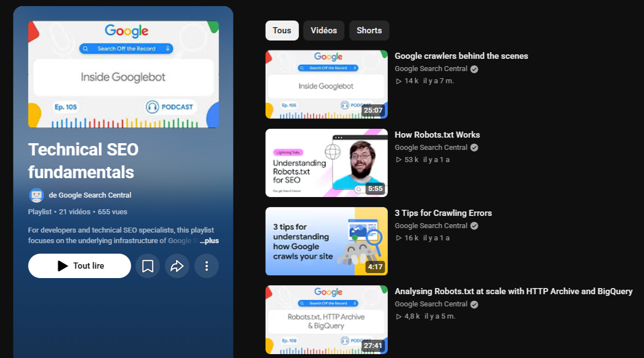The width and height of the screenshot is (644, 358).
Task: Share the playlist using the arrow icon
Action: point(177,266)
